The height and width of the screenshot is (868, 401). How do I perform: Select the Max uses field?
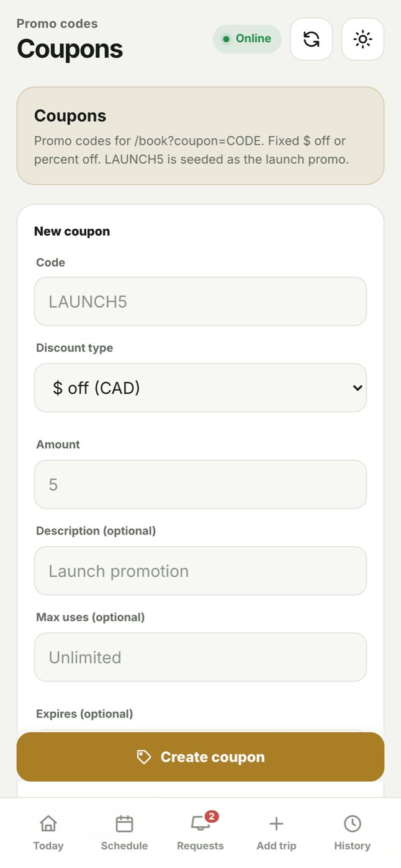[200, 657]
